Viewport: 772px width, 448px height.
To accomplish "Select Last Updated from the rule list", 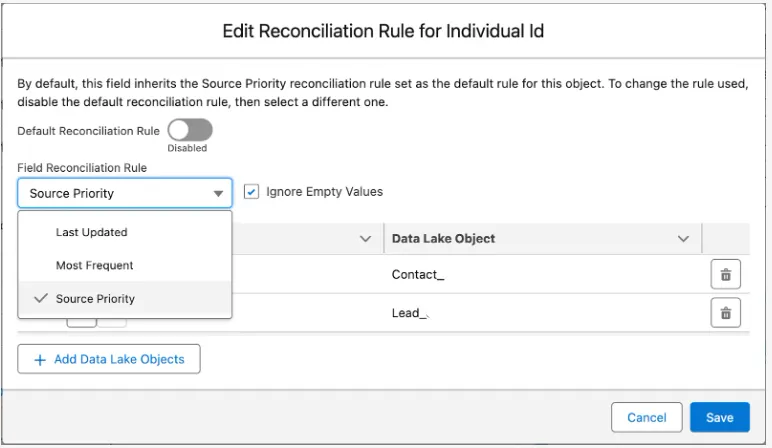I will coord(92,232).
